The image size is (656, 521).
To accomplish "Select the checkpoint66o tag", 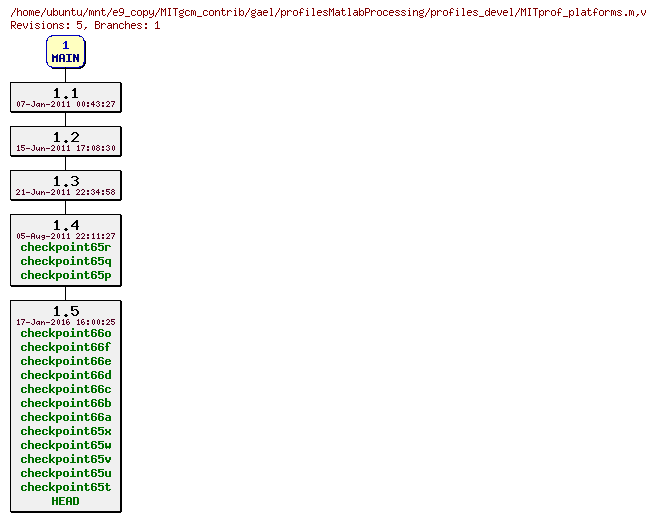I will click(66, 333).
